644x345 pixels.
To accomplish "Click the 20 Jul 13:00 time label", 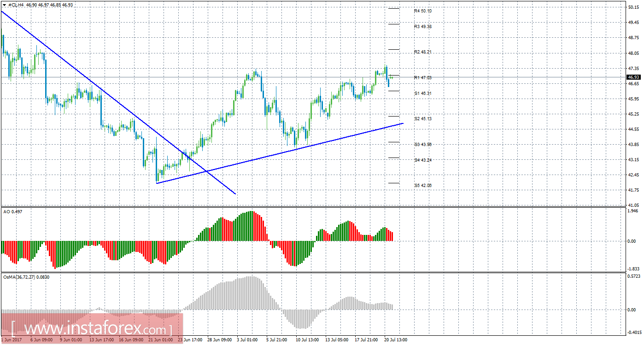I will tap(396, 340).
